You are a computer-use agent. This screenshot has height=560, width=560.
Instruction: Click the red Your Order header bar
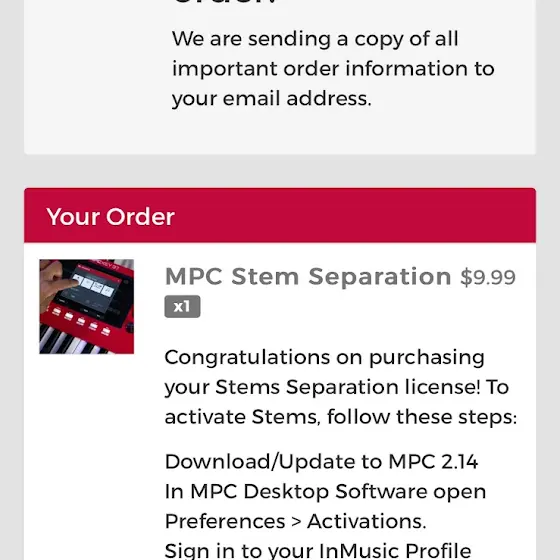(x=280, y=215)
